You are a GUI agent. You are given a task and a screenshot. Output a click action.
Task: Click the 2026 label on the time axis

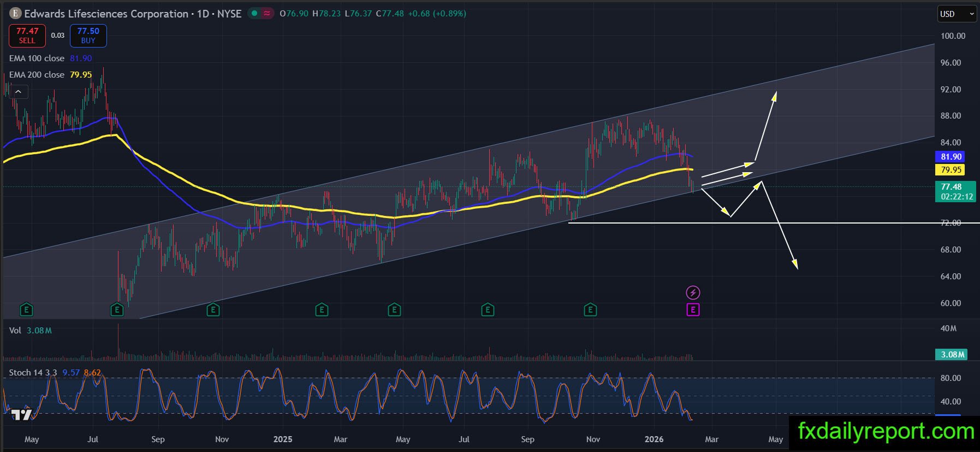(x=654, y=439)
